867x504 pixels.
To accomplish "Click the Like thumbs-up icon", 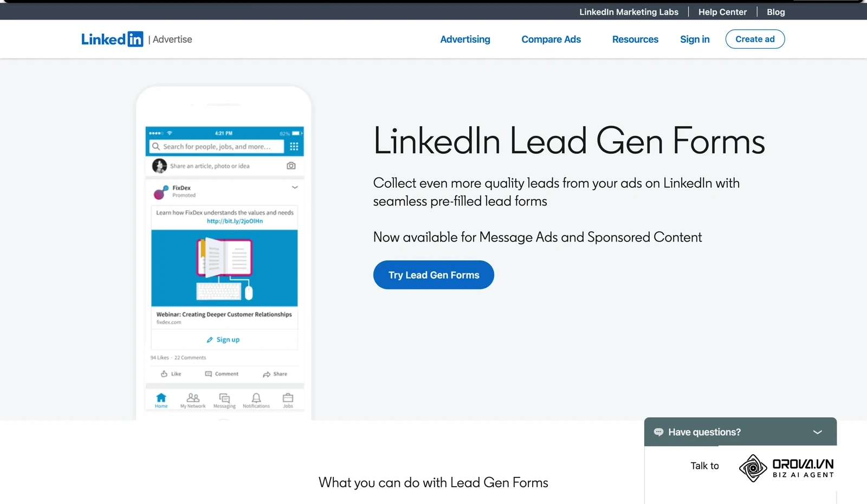I will [164, 374].
